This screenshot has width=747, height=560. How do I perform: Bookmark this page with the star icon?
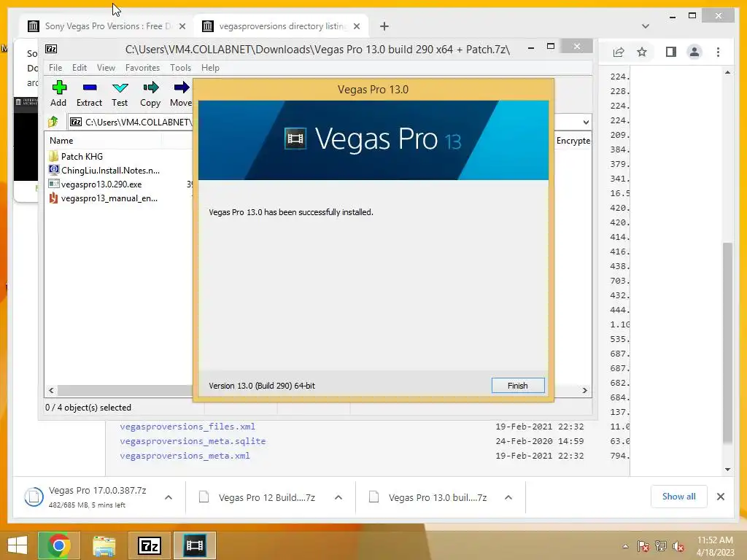642,52
